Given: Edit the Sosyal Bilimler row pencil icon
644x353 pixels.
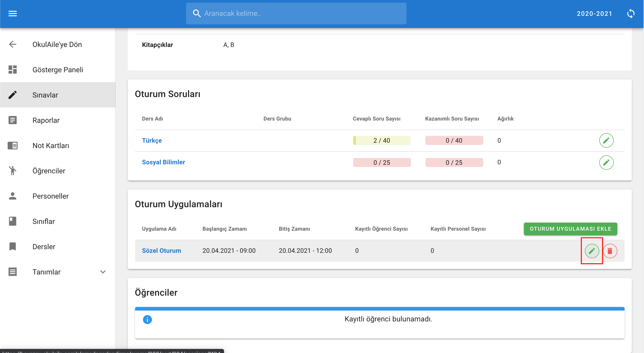Looking at the screenshot, I should [x=606, y=162].
